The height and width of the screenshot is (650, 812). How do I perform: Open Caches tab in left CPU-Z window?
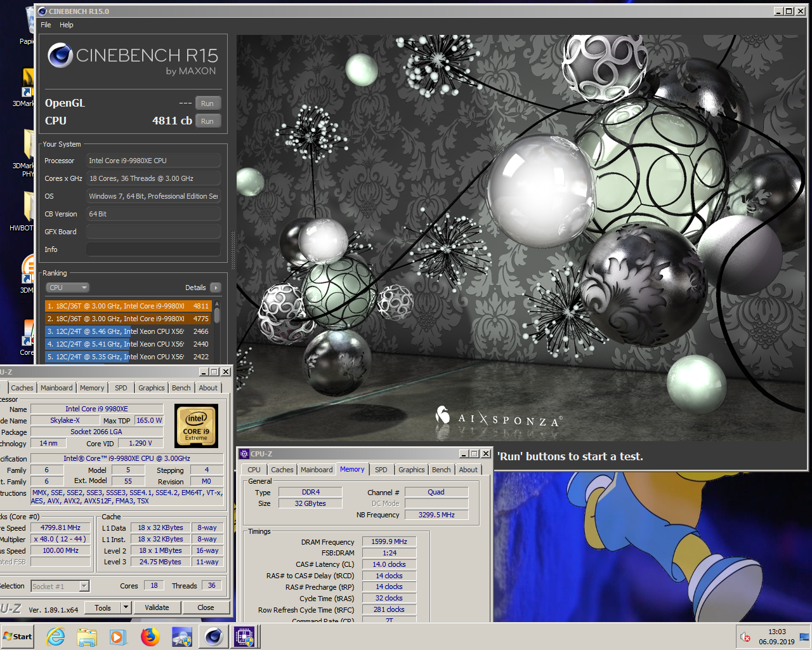22,388
